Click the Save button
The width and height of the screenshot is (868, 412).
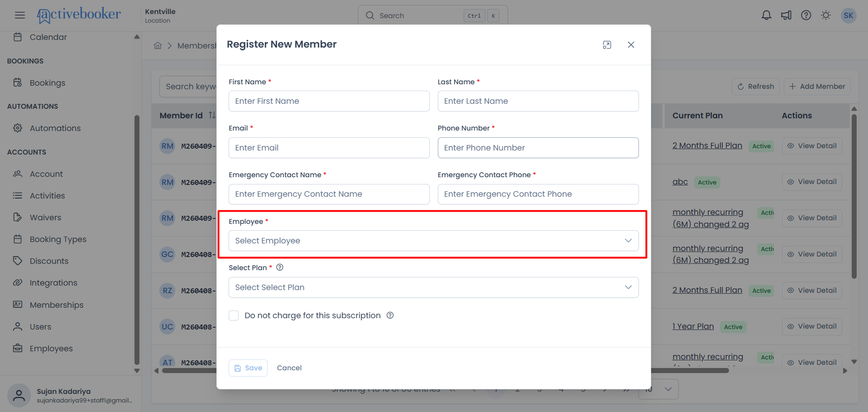(x=248, y=368)
